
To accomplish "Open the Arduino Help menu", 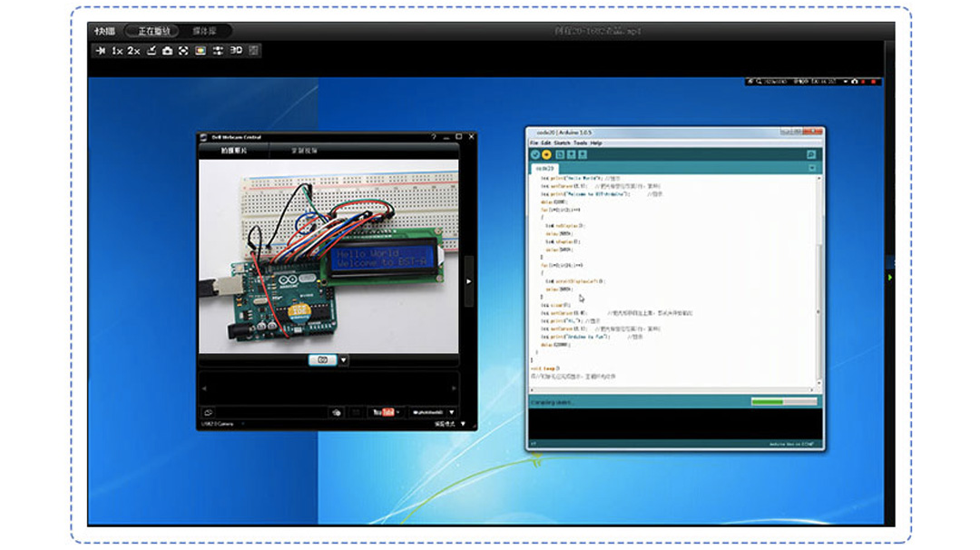I will [x=596, y=143].
